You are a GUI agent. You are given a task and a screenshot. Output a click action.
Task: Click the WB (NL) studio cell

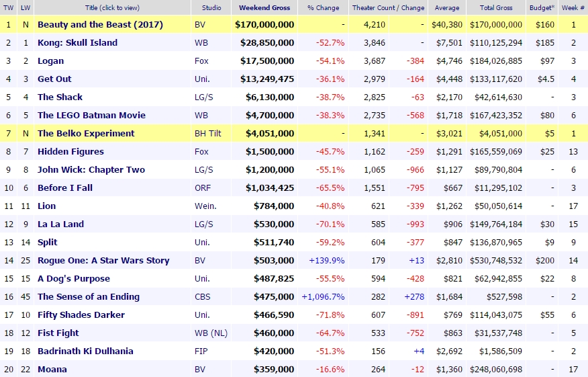(211, 333)
